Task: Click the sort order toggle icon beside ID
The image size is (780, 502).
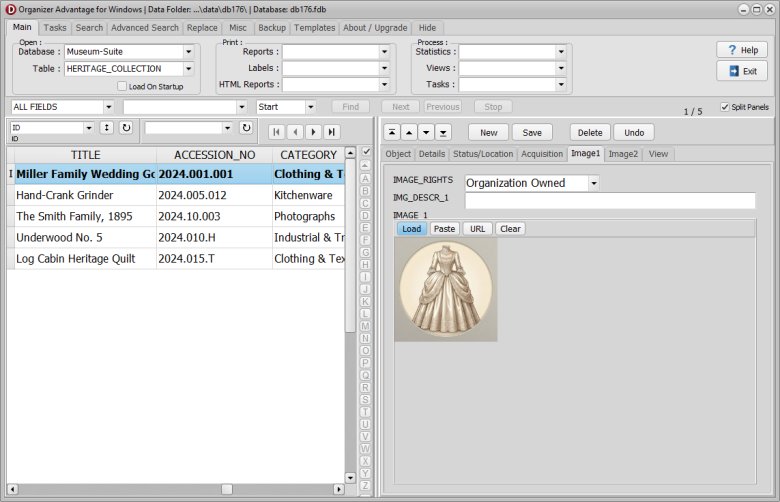Action: 107,128
